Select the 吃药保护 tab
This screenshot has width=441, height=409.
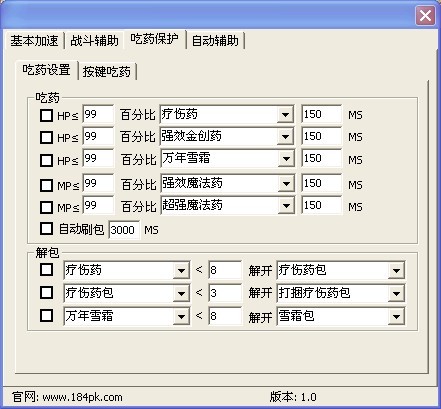154,39
